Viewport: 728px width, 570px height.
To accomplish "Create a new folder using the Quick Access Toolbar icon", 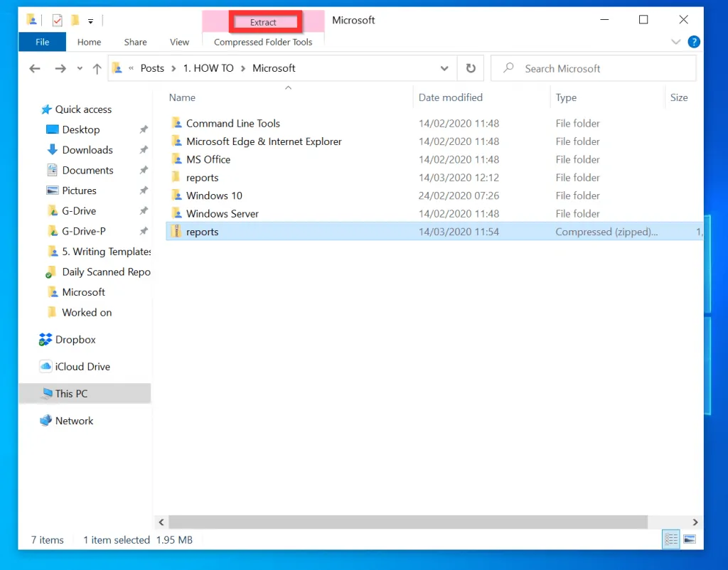I will coord(75,20).
